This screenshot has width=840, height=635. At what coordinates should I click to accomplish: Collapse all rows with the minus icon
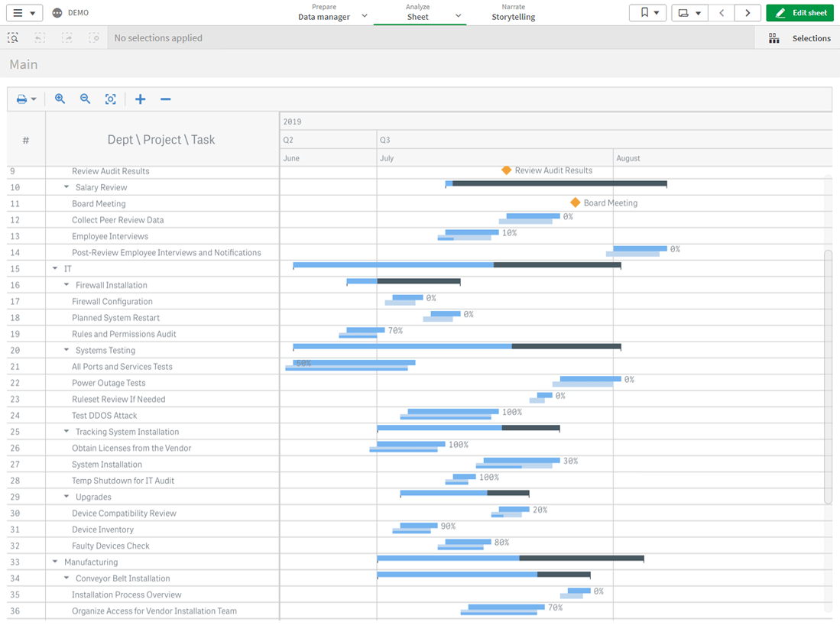coord(165,99)
